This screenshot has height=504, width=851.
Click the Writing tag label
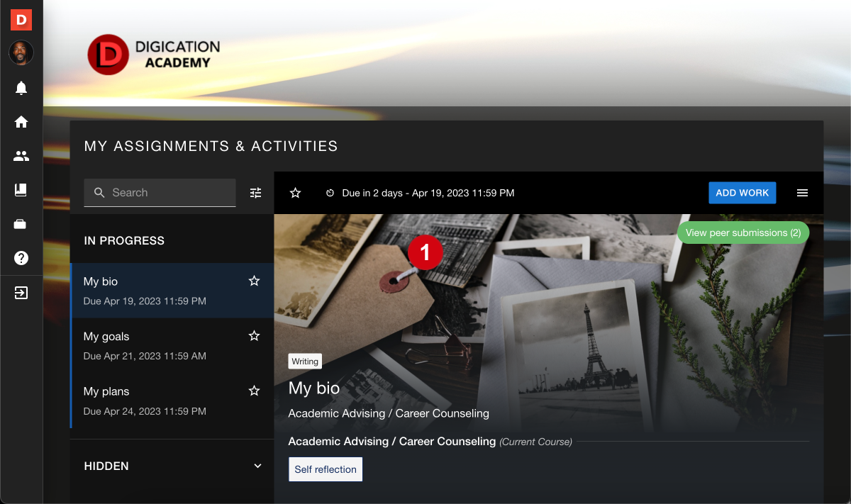pos(305,362)
